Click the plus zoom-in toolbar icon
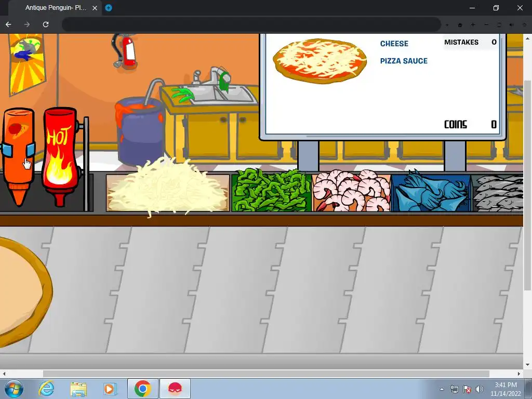Viewport: 532px width, 399px height. coord(473,24)
